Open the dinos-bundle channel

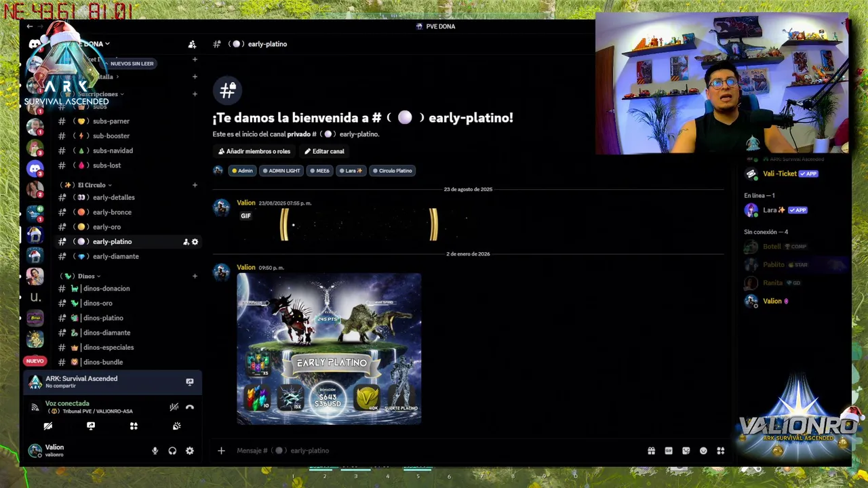click(127, 363)
